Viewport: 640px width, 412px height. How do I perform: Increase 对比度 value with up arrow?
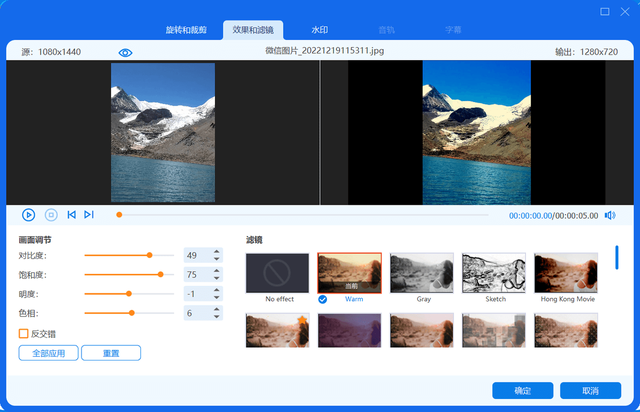(x=217, y=252)
